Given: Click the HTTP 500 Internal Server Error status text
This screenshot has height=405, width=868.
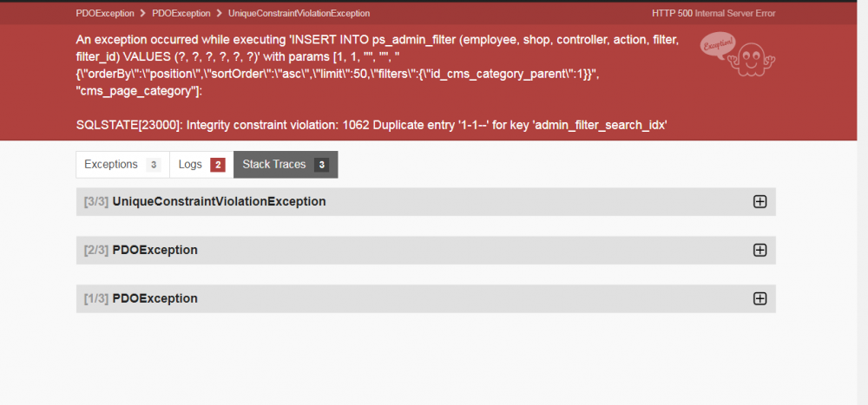Looking at the screenshot, I should [x=713, y=14].
